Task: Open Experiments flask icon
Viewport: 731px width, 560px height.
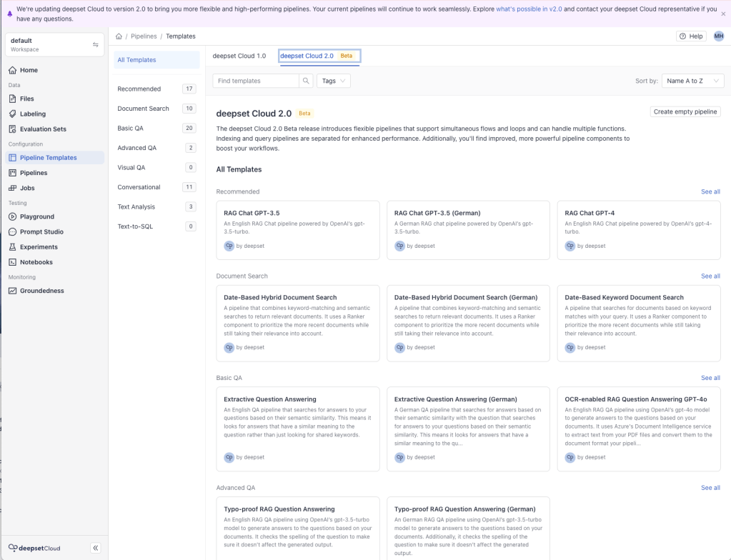Action: click(13, 247)
